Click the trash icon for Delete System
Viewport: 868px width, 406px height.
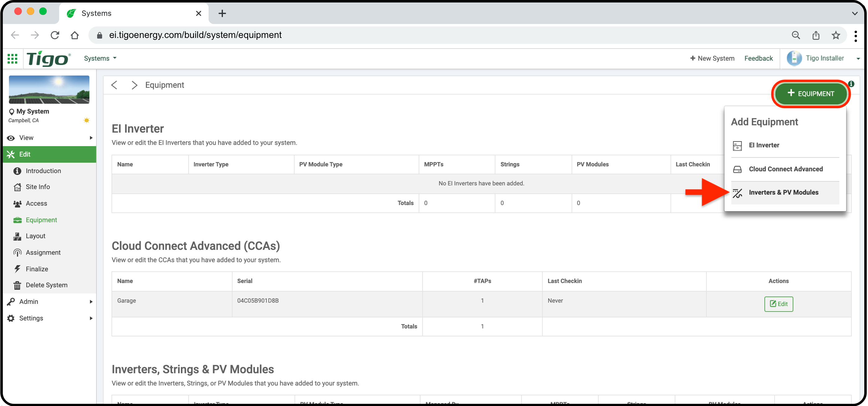click(17, 285)
